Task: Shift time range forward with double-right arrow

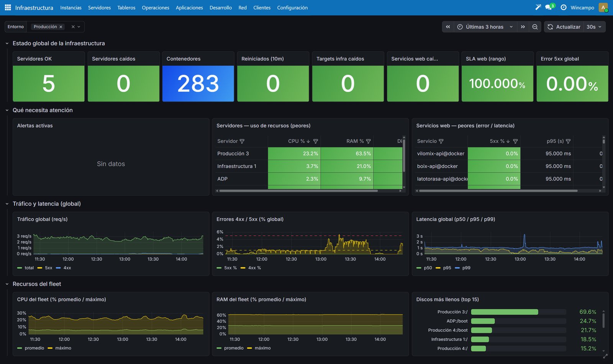Action: [523, 27]
